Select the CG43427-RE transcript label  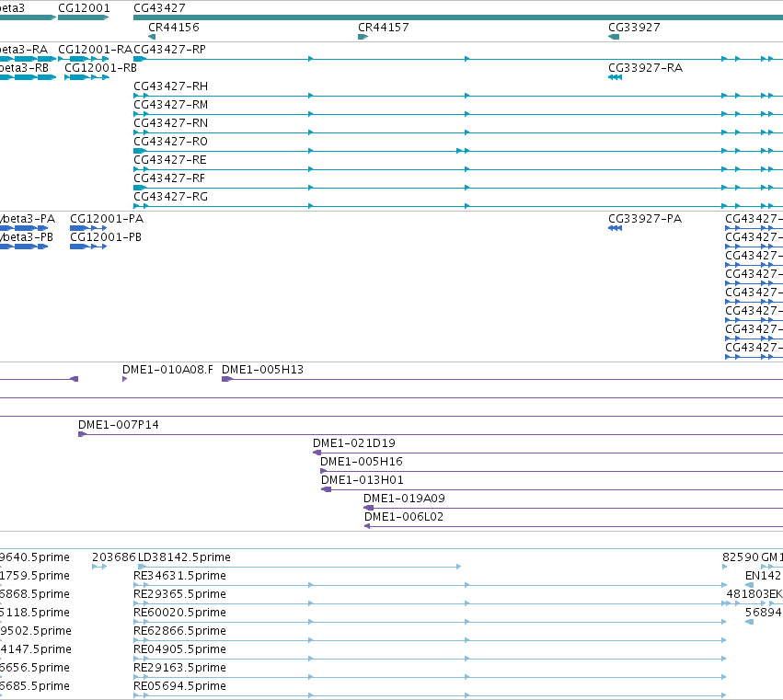tap(170, 160)
